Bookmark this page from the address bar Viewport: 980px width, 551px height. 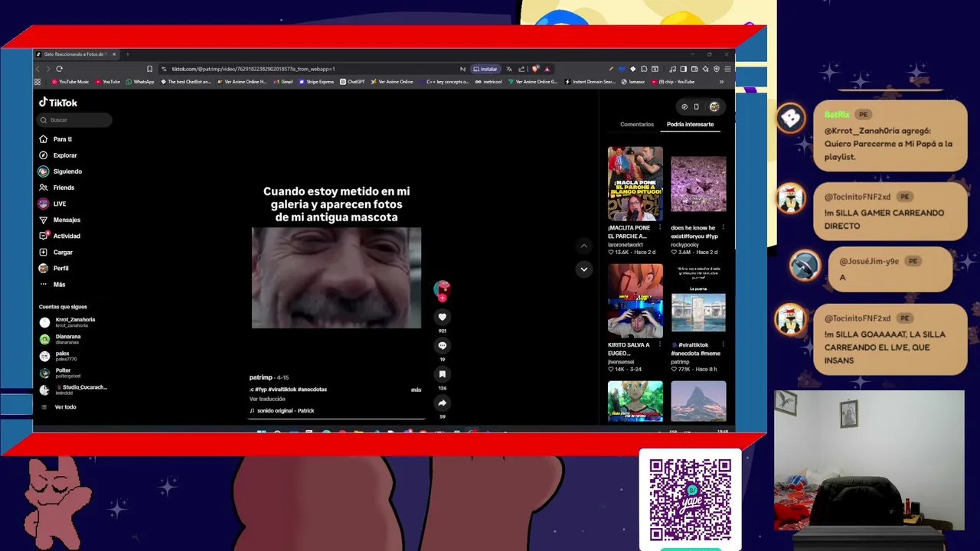(149, 69)
